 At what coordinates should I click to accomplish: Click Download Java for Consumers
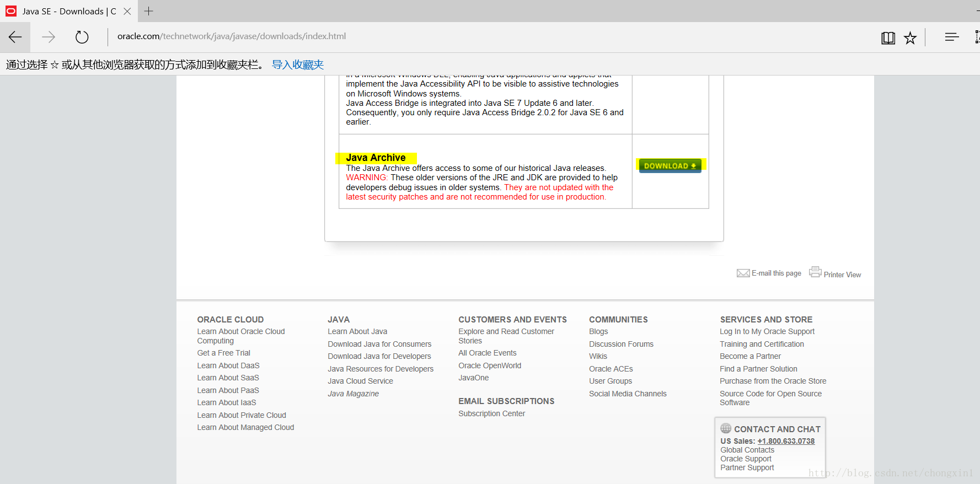(379, 344)
